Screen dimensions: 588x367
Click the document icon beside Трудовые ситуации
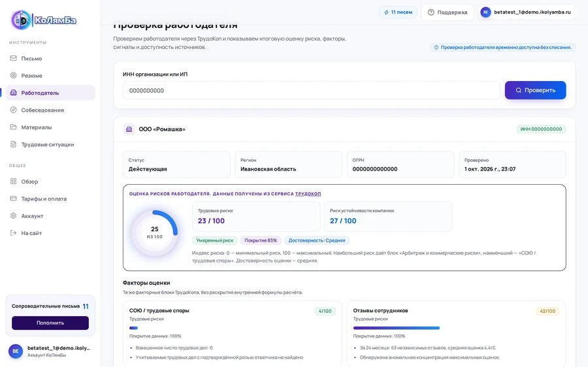coord(14,144)
